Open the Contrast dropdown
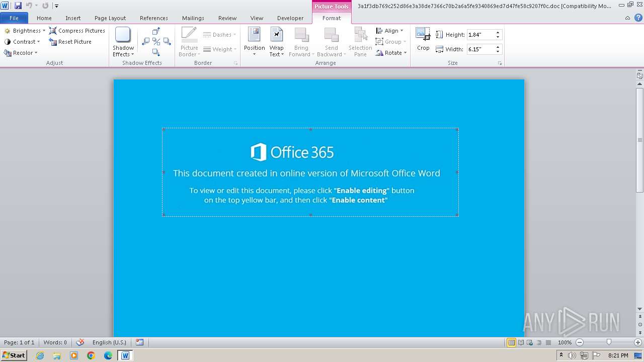The width and height of the screenshot is (644, 362). click(22, 42)
